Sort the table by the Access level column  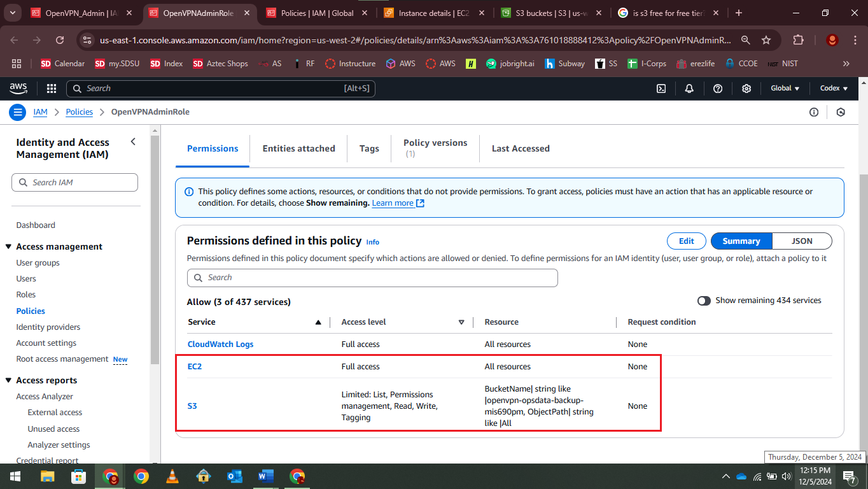click(461, 322)
